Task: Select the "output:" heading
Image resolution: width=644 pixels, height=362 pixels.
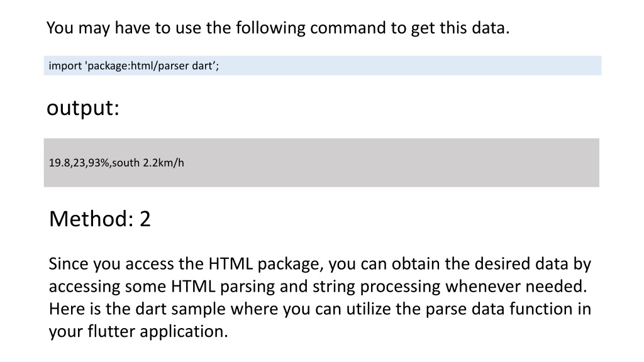Action: click(83, 108)
